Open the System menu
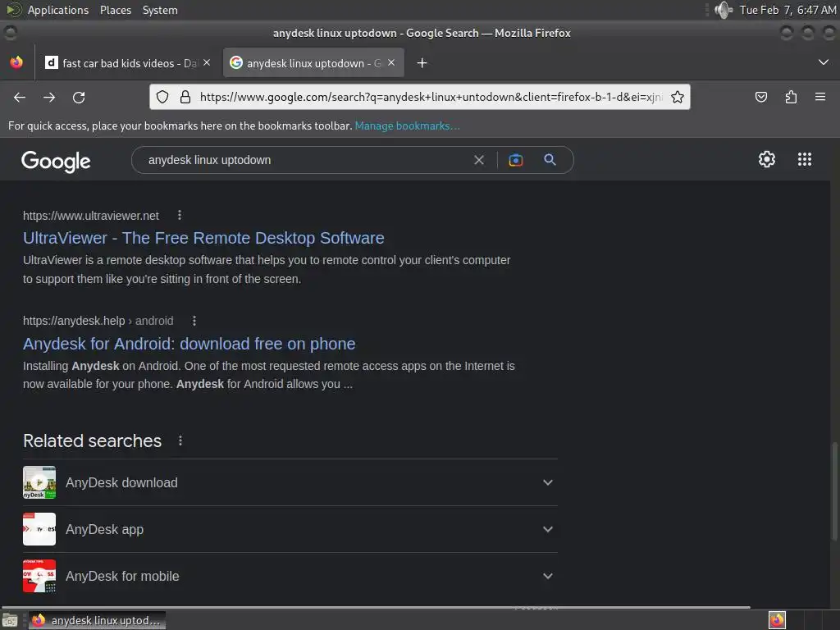 (x=160, y=10)
